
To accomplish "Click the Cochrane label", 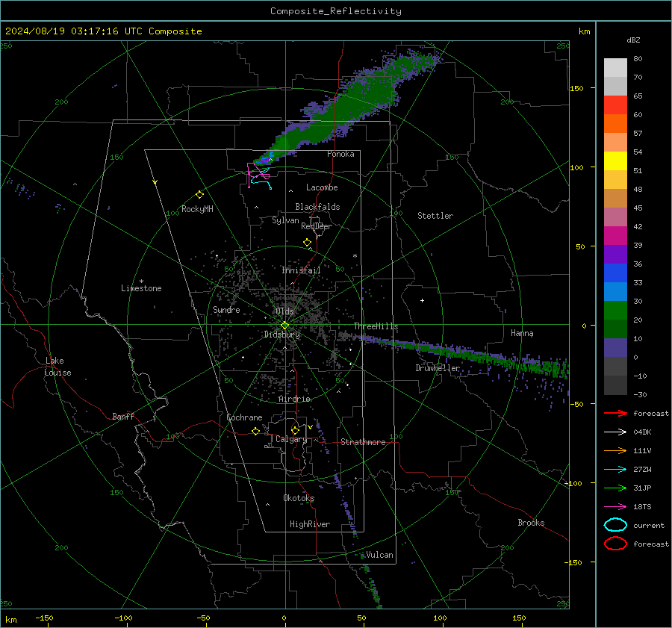I will coord(244,417).
